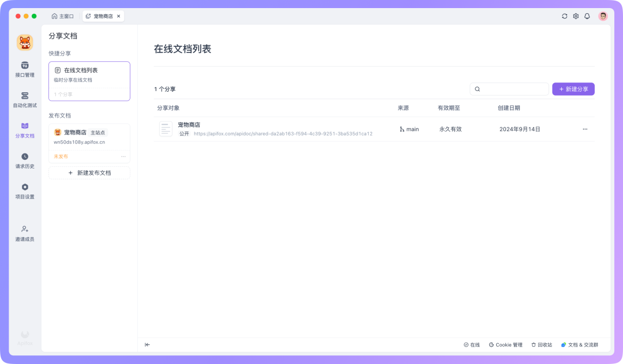
Task: Open 项目设置 in the sidebar
Action: point(24,190)
